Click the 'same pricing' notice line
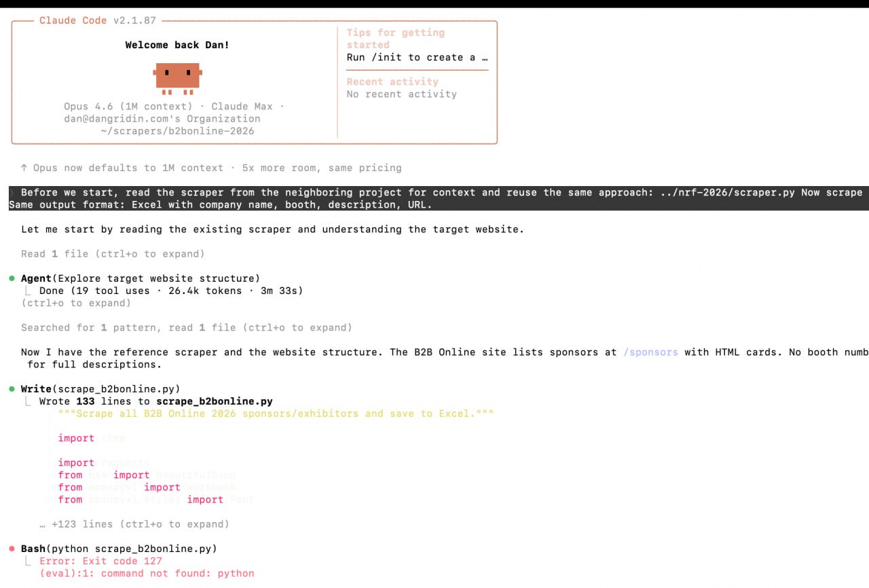The height and width of the screenshot is (588, 869). pos(210,168)
